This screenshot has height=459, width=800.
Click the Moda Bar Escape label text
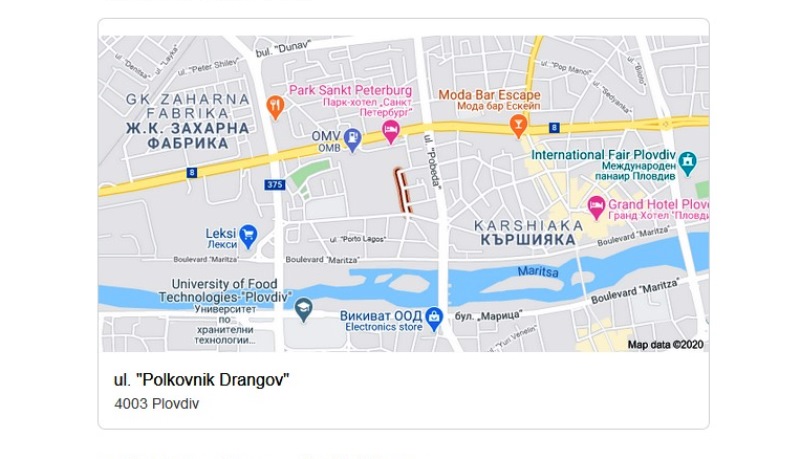489,95
